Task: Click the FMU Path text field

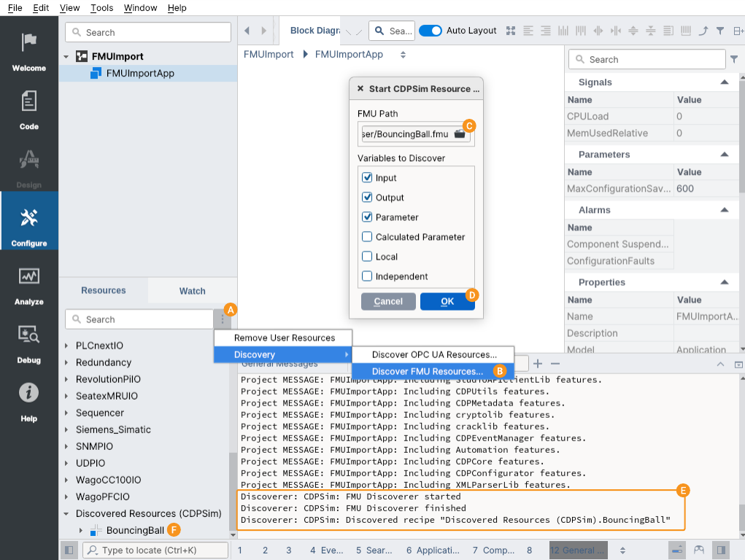Action: pyautogui.click(x=406, y=134)
